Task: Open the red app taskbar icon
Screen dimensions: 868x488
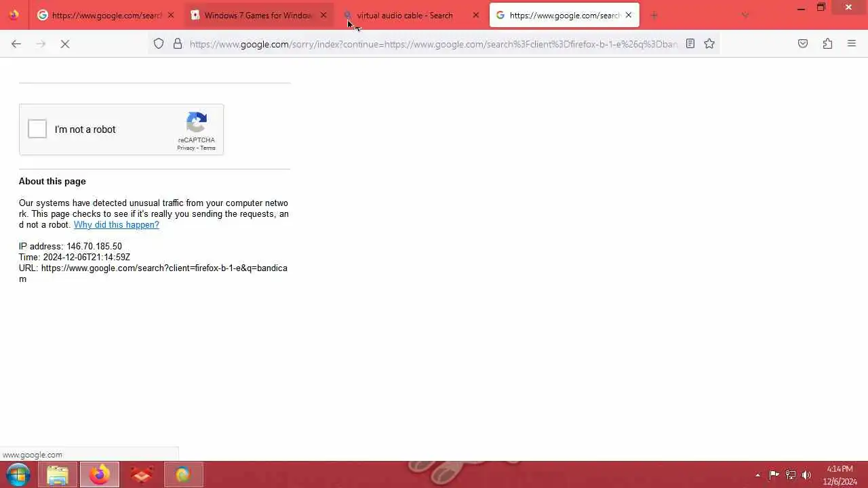Action: coord(142,475)
